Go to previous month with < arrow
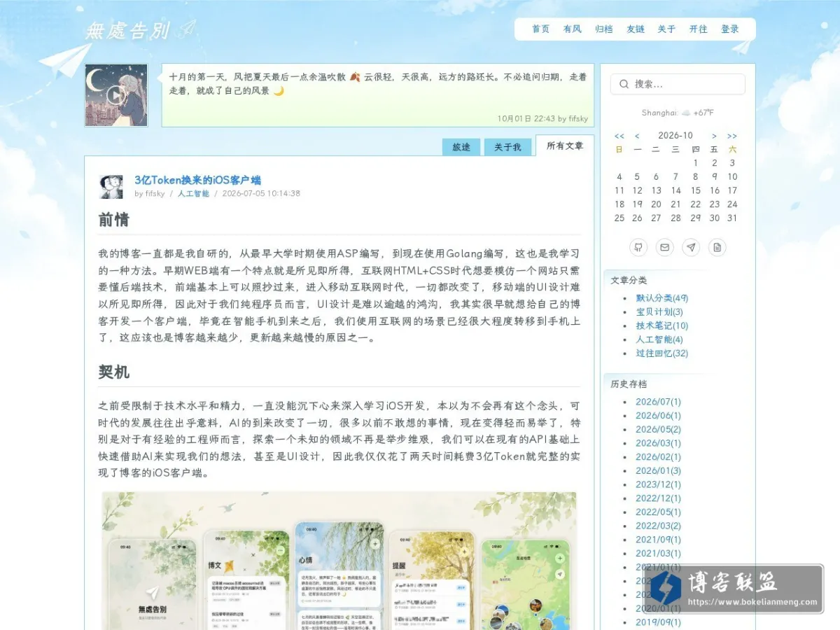This screenshot has height=630, width=840. click(637, 136)
